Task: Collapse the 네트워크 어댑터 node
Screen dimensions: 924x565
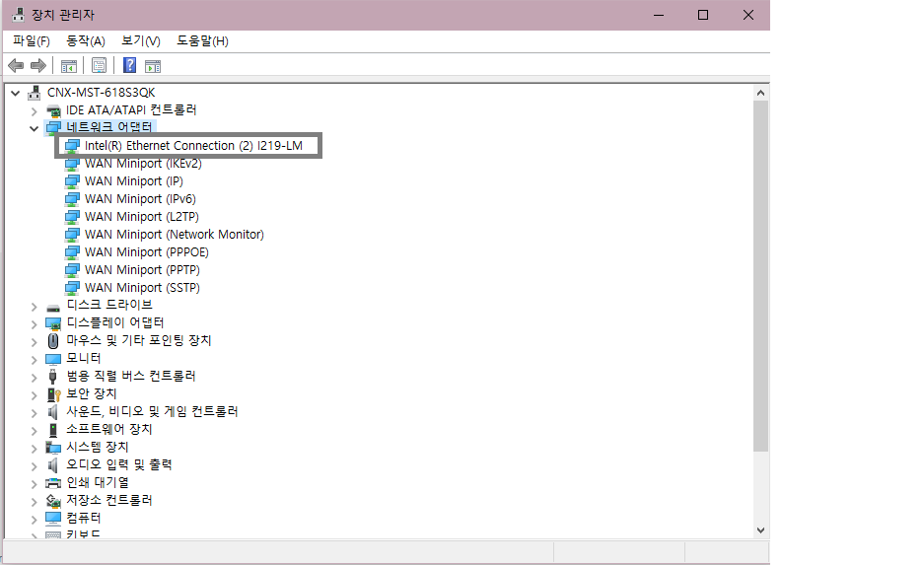Action: click(x=35, y=128)
